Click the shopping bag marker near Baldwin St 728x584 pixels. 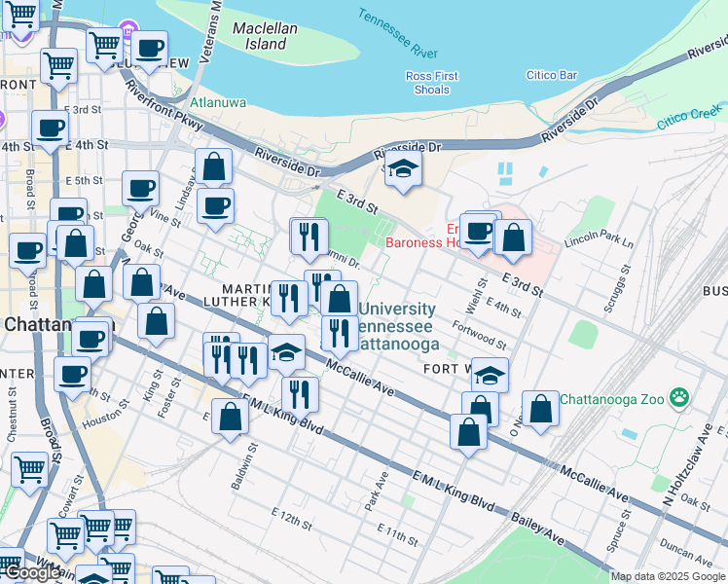(x=231, y=419)
